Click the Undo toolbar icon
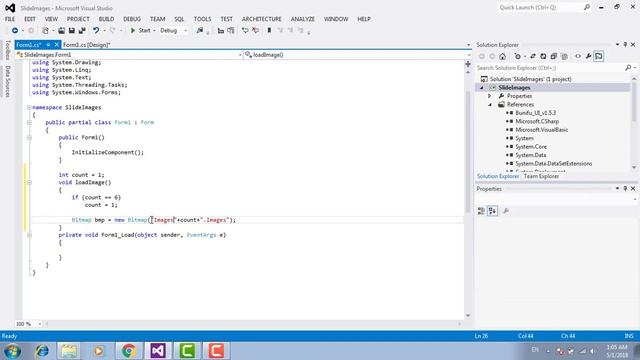 pyautogui.click(x=96, y=31)
